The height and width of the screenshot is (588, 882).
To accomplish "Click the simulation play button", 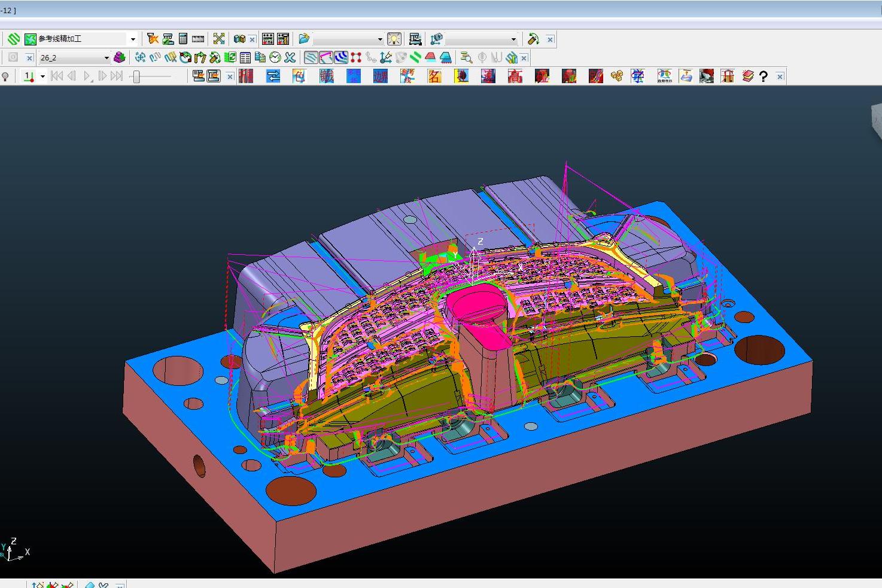I will (x=87, y=76).
